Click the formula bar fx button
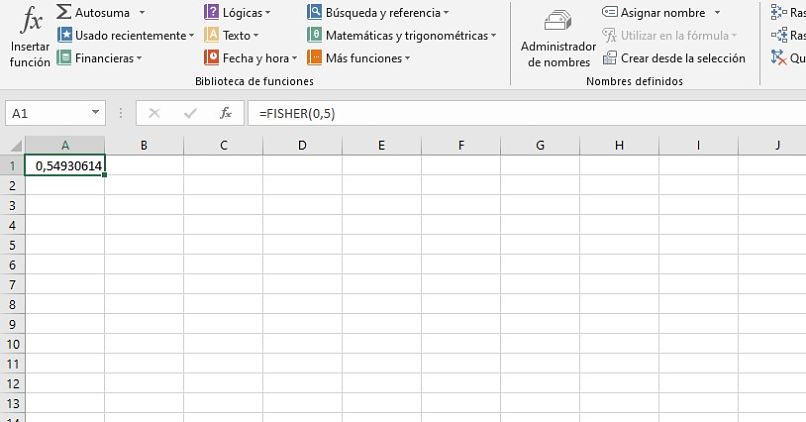 (x=226, y=113)
